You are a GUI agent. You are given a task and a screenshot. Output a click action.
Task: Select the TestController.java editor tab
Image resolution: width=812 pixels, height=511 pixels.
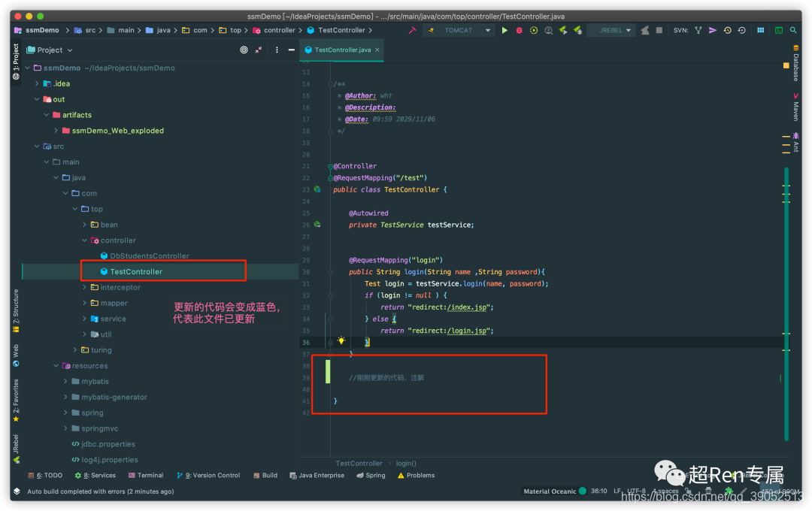point(342,50)
